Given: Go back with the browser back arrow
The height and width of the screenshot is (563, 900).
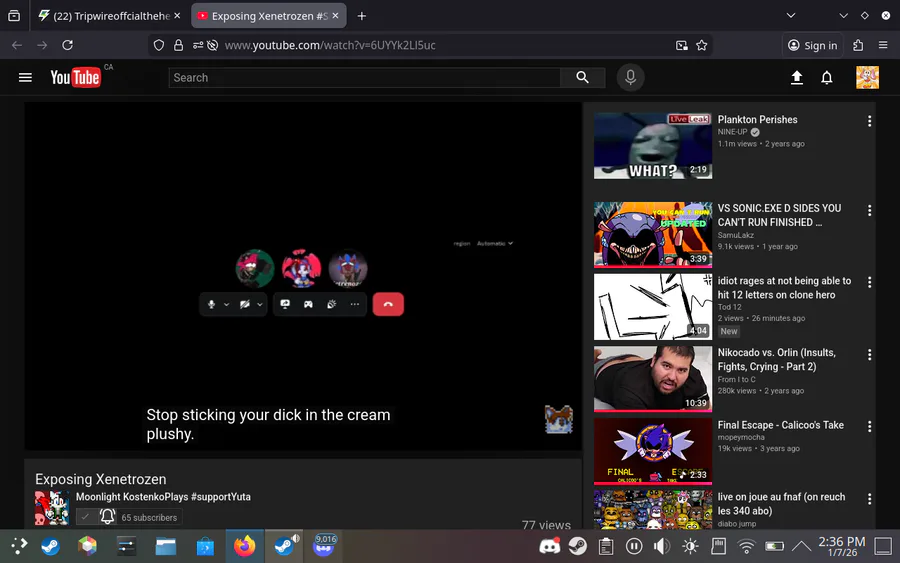Looking at the screenshot, I should (17, 45).
